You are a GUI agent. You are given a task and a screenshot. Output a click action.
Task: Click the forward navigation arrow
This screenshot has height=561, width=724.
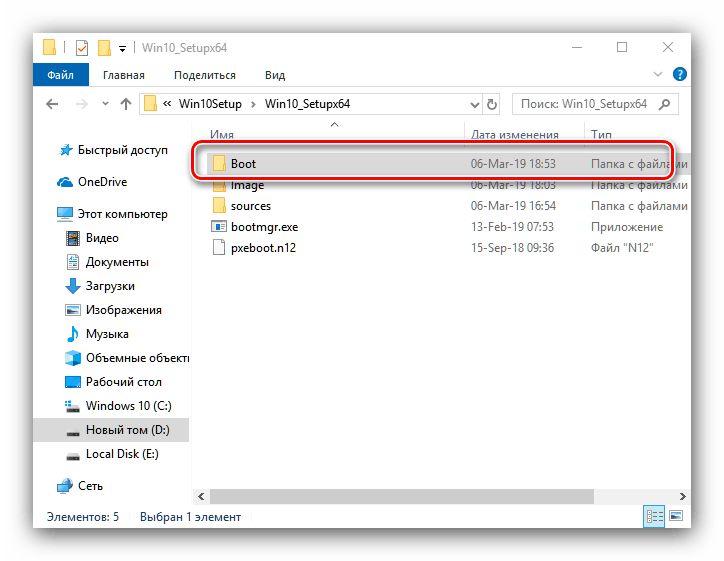82,104
